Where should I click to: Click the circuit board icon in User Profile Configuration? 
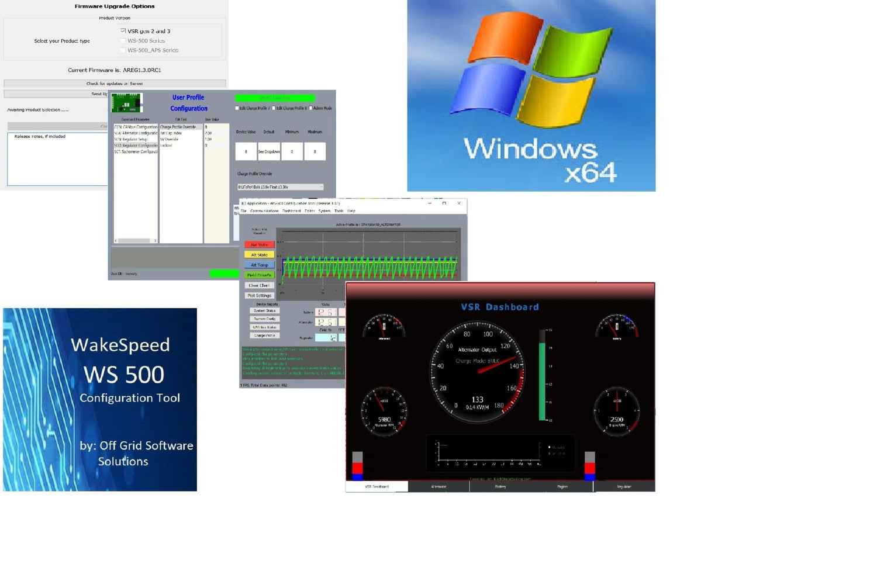tap(127, 102)
